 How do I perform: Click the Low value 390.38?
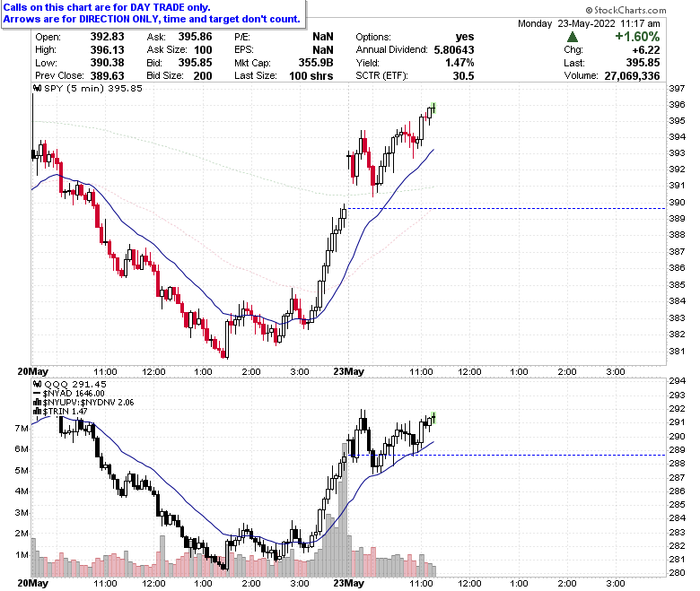107,63
